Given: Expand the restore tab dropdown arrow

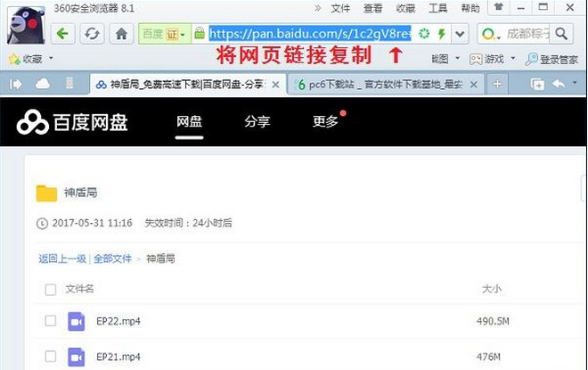Looking at the screenshot, I should click(x=575, y=82).
